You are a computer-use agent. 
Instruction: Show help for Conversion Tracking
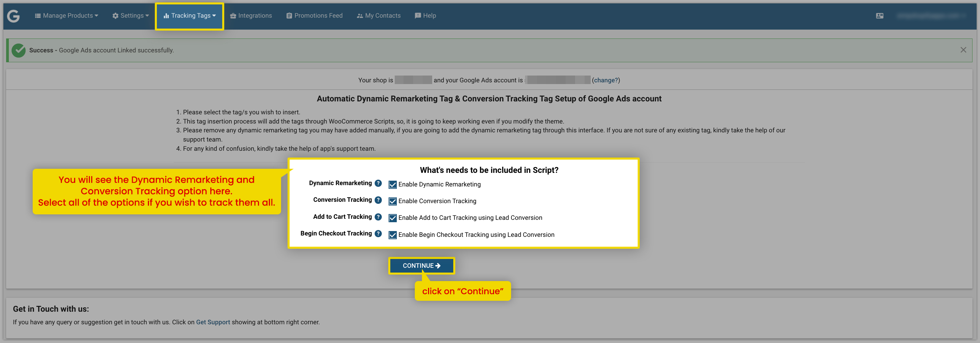[378, 200]
